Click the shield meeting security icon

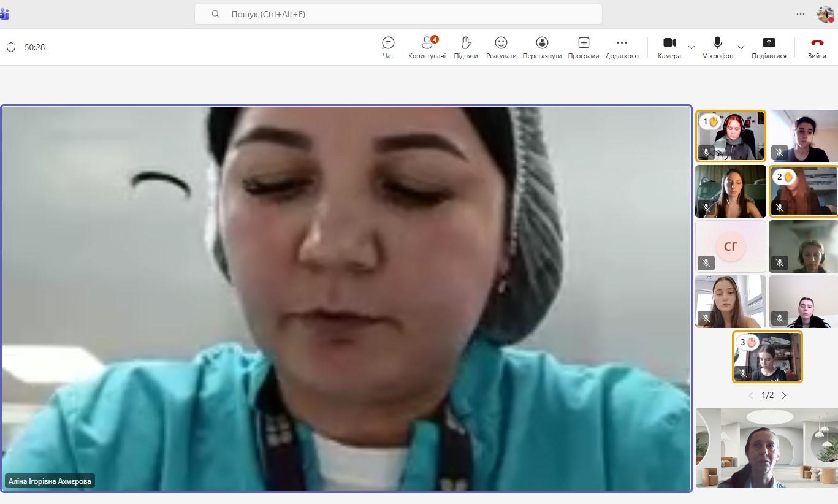click(x=10, y=47)
